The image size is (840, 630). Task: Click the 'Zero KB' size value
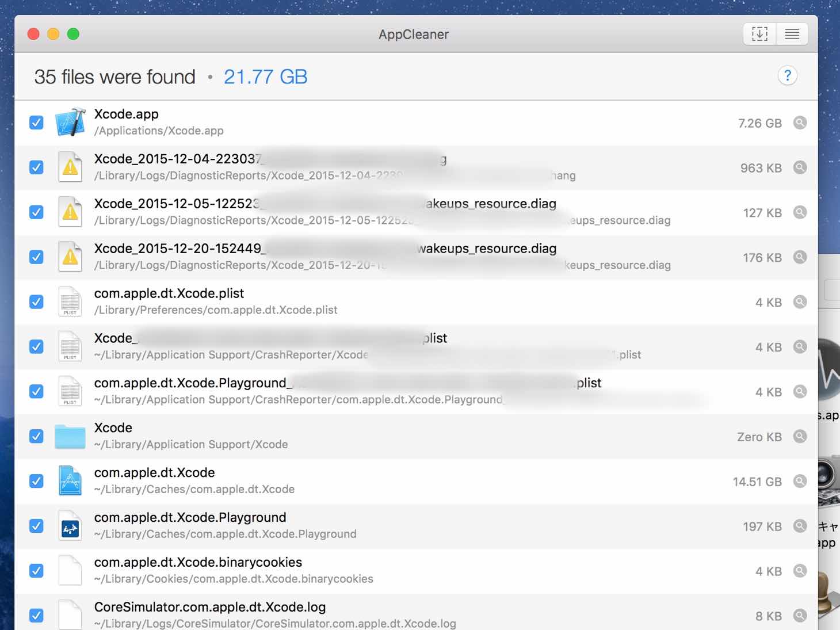click(x=759, y=437)
